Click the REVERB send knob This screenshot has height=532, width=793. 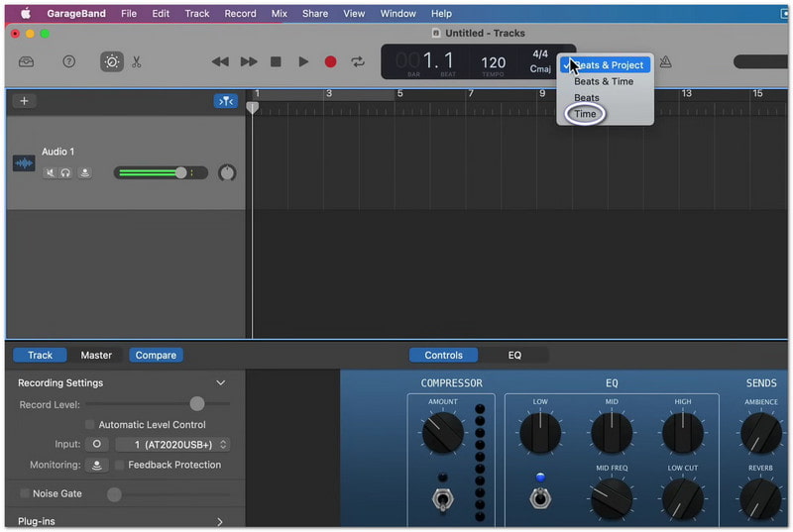pos(760,499)
